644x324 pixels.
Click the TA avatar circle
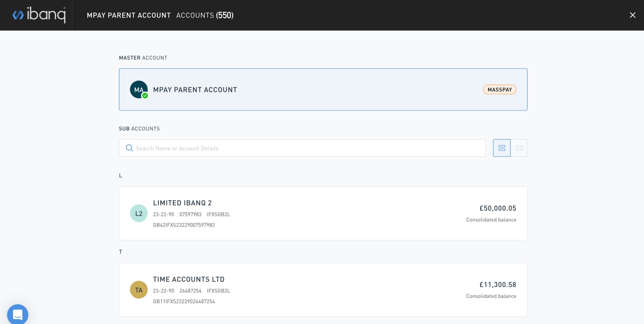coord(139,289)
